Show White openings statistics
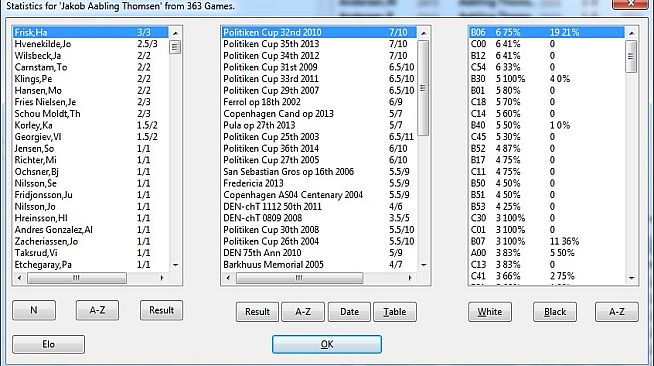This screenshot has height=366, width=654. coord(490,312)
